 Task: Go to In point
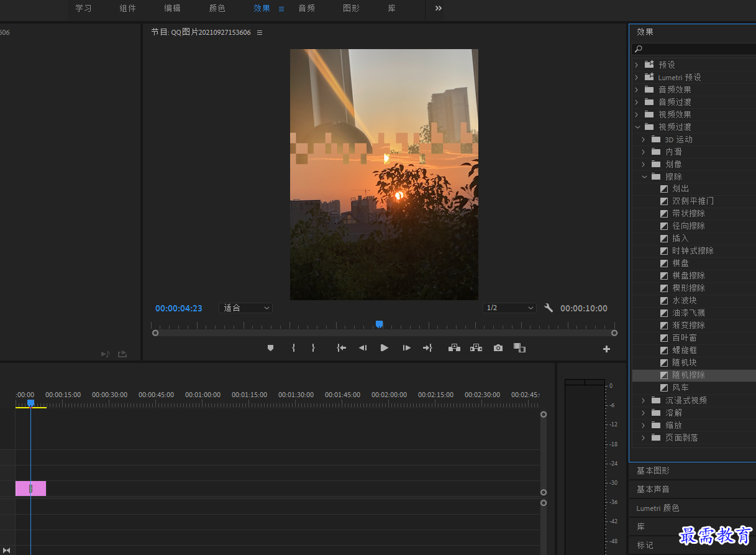click(x=341, y=348)
